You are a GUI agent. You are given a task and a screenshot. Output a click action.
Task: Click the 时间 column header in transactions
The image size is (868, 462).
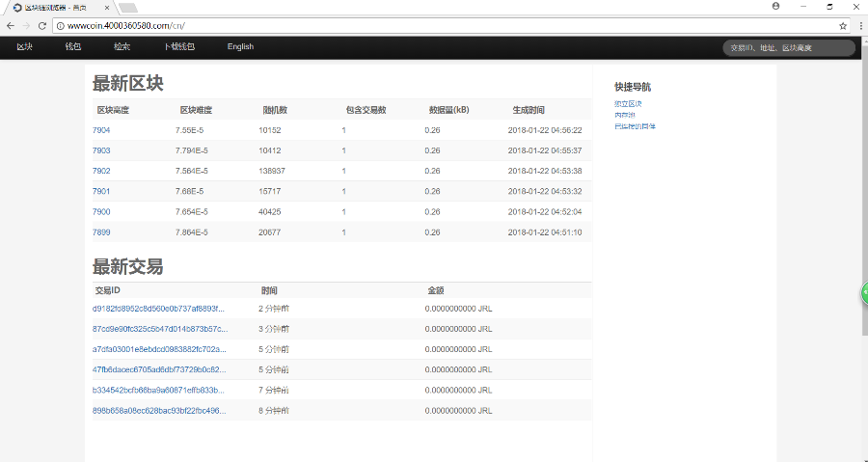tap(270, 290)
